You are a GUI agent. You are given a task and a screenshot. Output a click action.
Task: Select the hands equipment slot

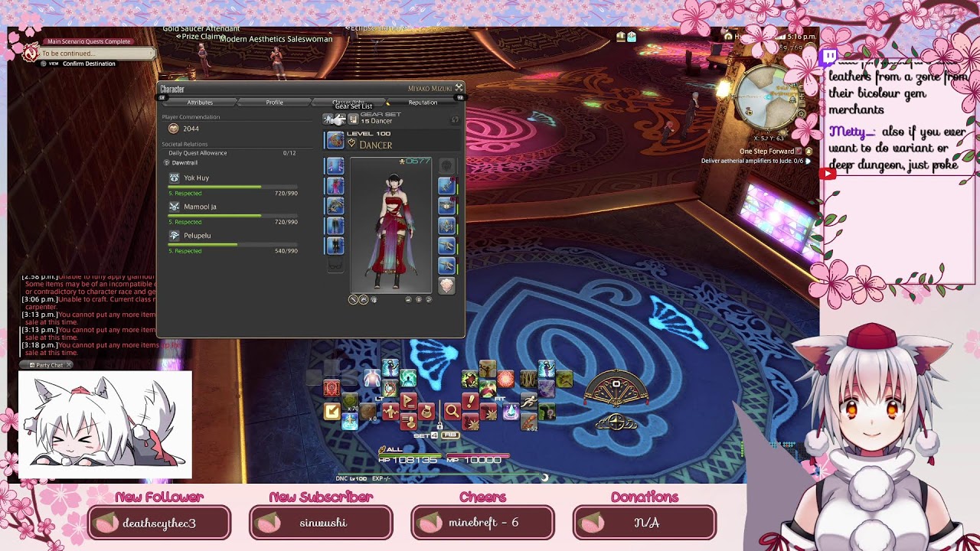[335, 206]
